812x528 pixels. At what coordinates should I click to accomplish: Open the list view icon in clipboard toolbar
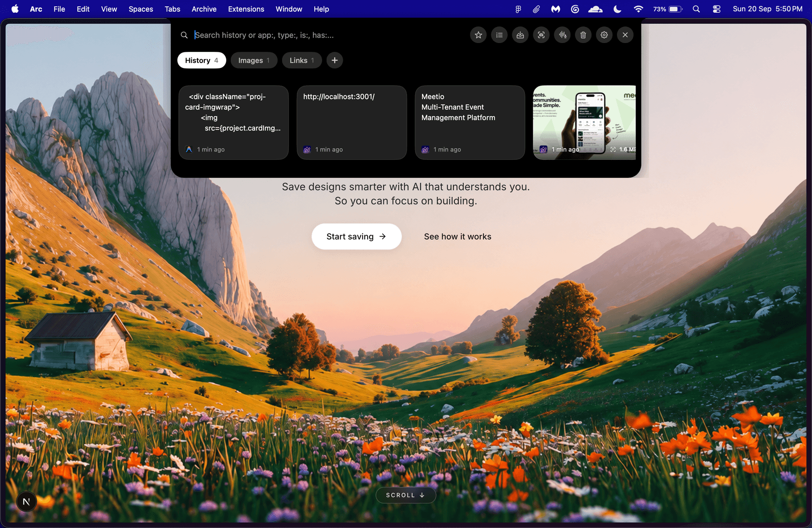tap(499, 35)
